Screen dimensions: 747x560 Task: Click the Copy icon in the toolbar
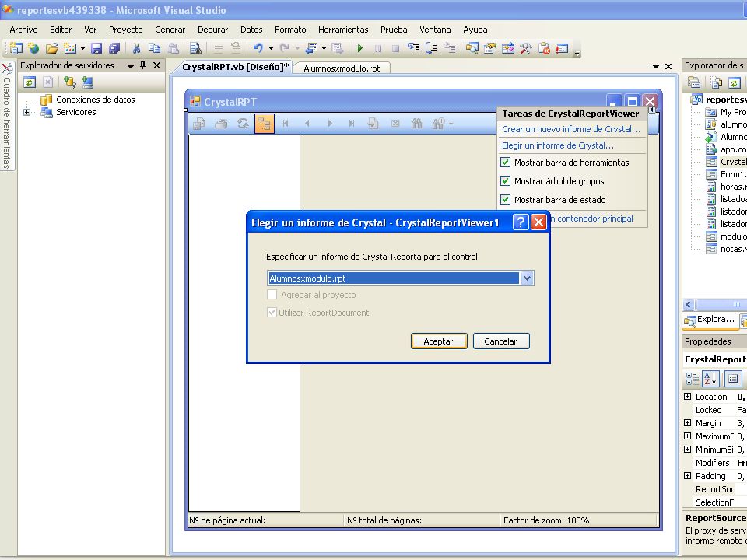coord(154,48)
